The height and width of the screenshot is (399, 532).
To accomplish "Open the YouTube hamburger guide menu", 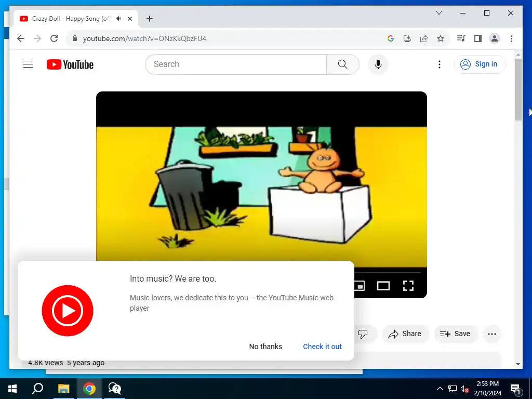I will (x=28, y=64).
